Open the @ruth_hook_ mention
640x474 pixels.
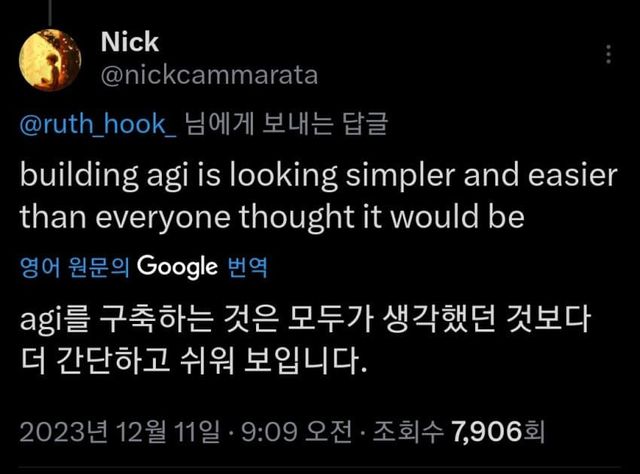pyautogui.click(x=98, y=127)
